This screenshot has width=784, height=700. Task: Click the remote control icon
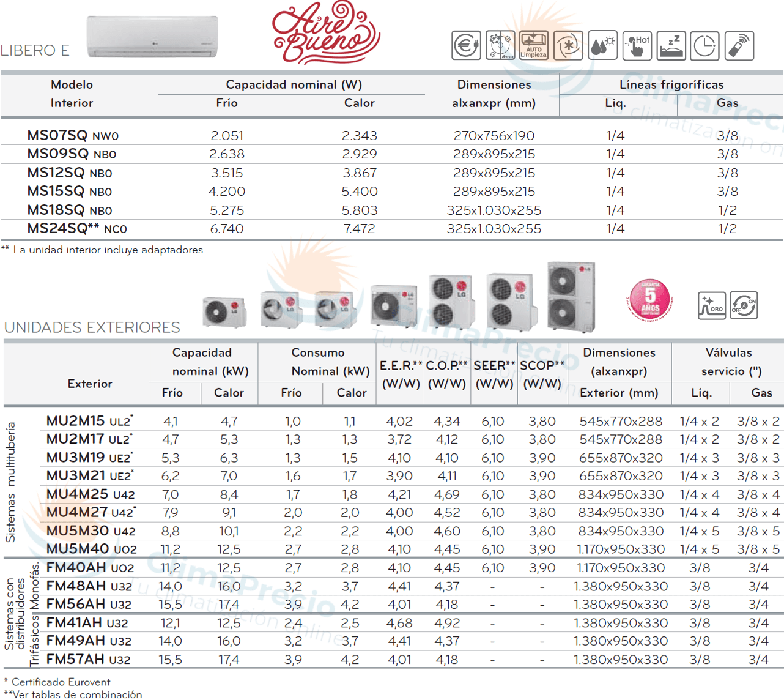(x=739, y=46)
